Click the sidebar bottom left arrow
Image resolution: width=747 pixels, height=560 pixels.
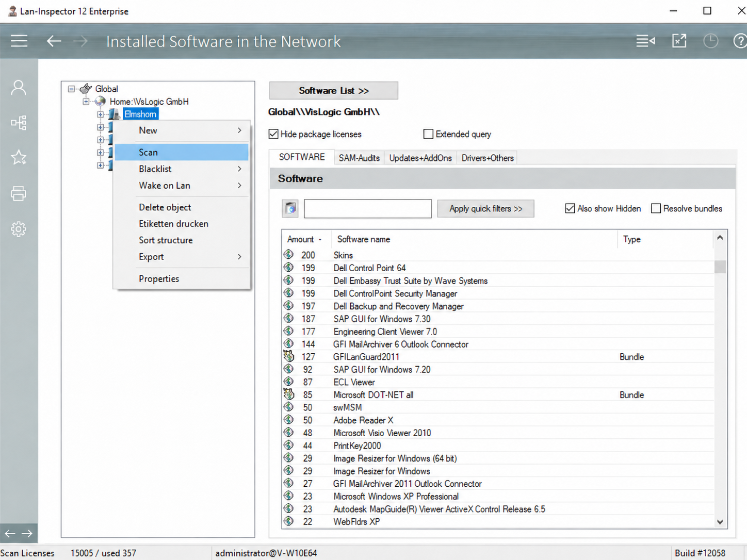10,533
